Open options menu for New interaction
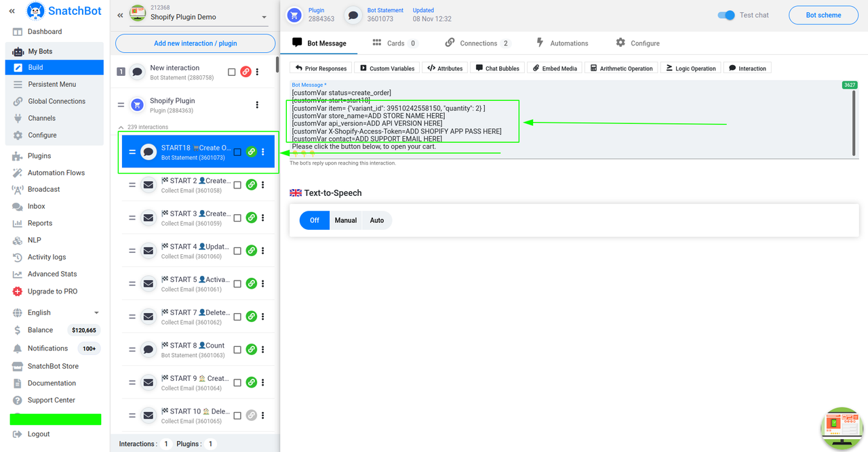Viewport: 868px width, 452px height. pyautogui.click(x=257, y=72)
